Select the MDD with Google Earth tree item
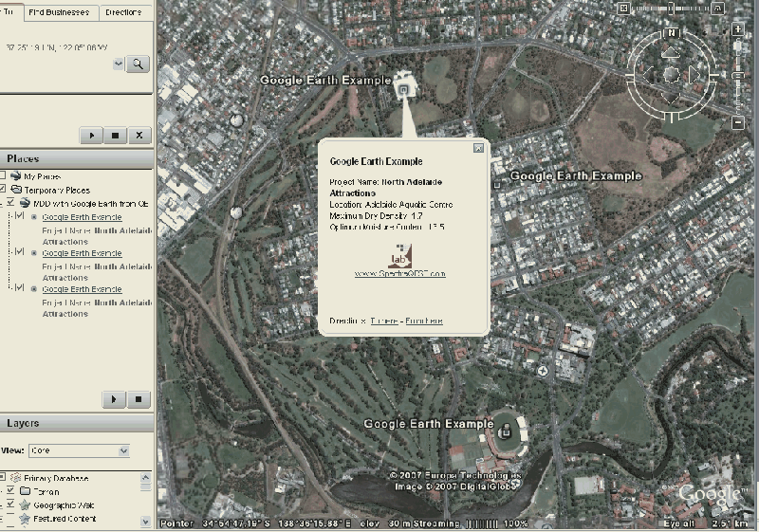Screen dimensions: 759x532 90,204
